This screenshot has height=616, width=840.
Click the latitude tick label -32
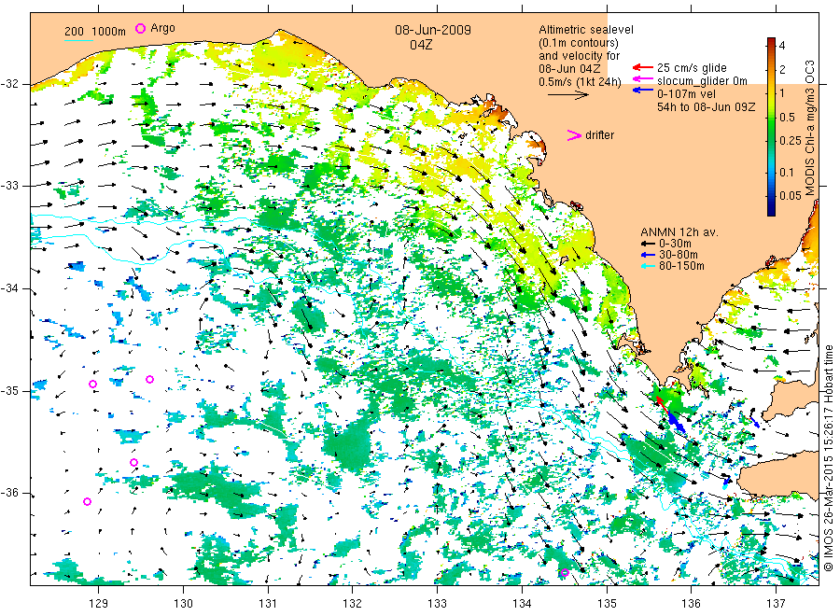pyautogui.click(x=9, y=84)
